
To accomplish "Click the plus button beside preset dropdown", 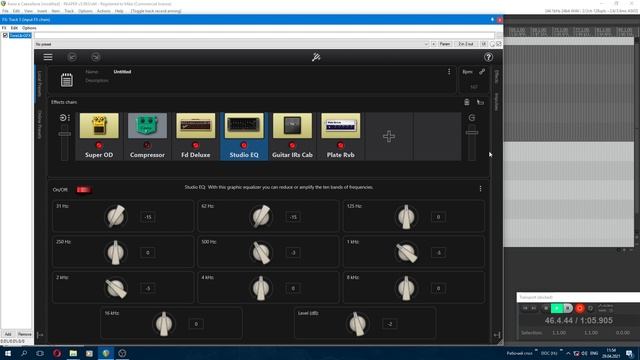I will coord(433,44).
